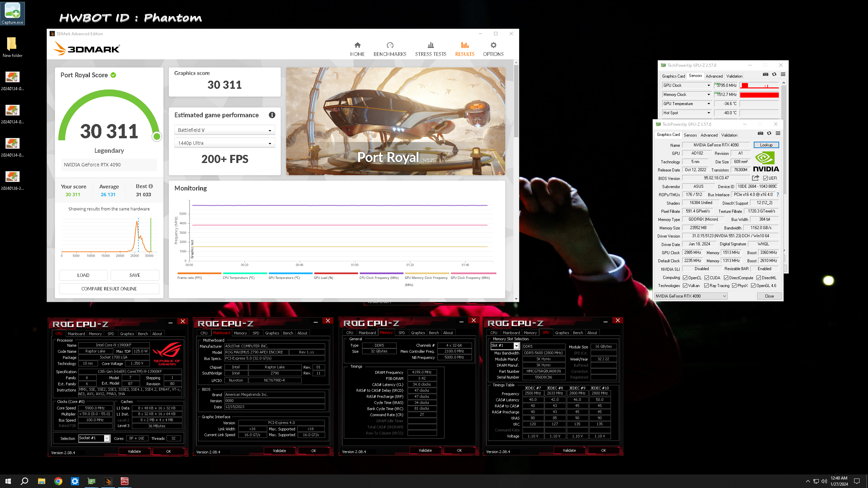This screenshot has height=488, width=868.
Task: Click the info icon next to Best score
Action: (151, 186)
